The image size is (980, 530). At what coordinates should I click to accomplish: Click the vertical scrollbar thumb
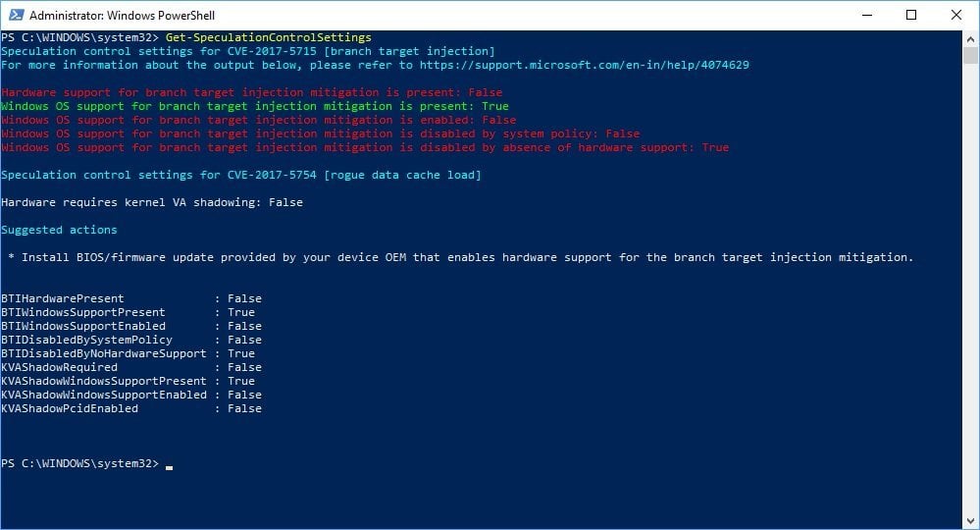pos(970,55)
